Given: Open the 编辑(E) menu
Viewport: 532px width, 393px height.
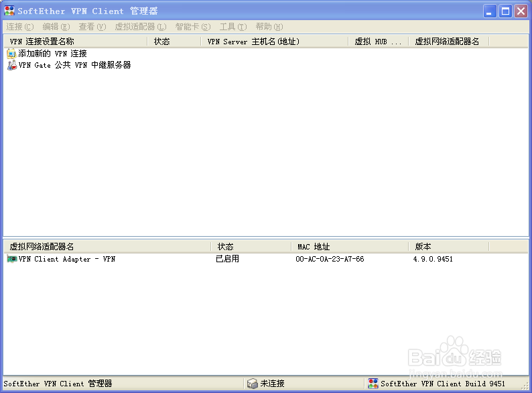Looking at the screenshot, I should tap(56, 27).
